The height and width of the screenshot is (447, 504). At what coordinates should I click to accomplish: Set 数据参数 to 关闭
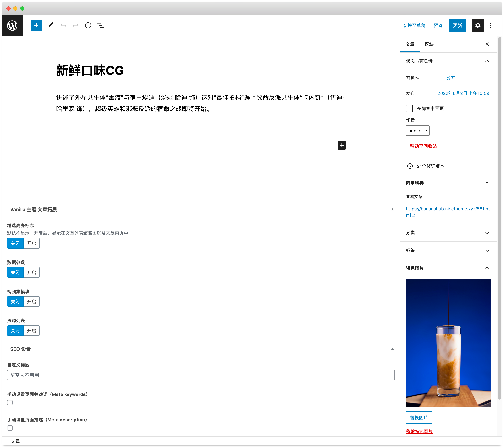pos(15,272)
